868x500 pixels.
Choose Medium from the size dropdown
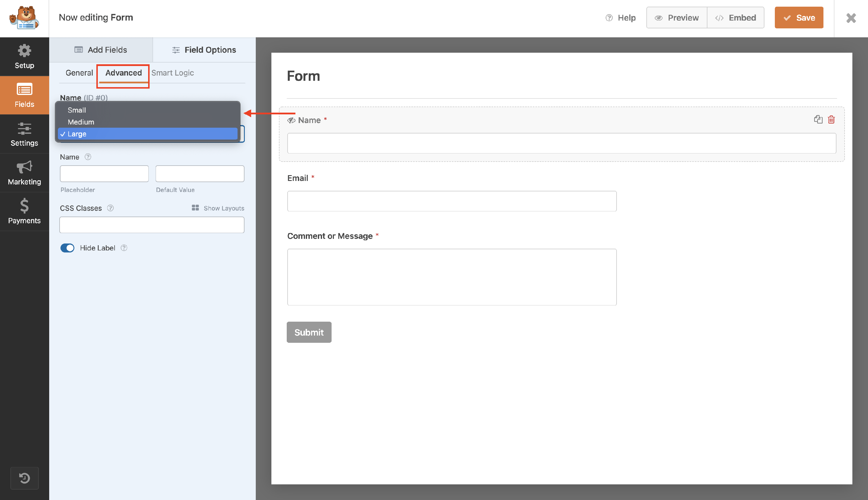[x=81, y=122]
